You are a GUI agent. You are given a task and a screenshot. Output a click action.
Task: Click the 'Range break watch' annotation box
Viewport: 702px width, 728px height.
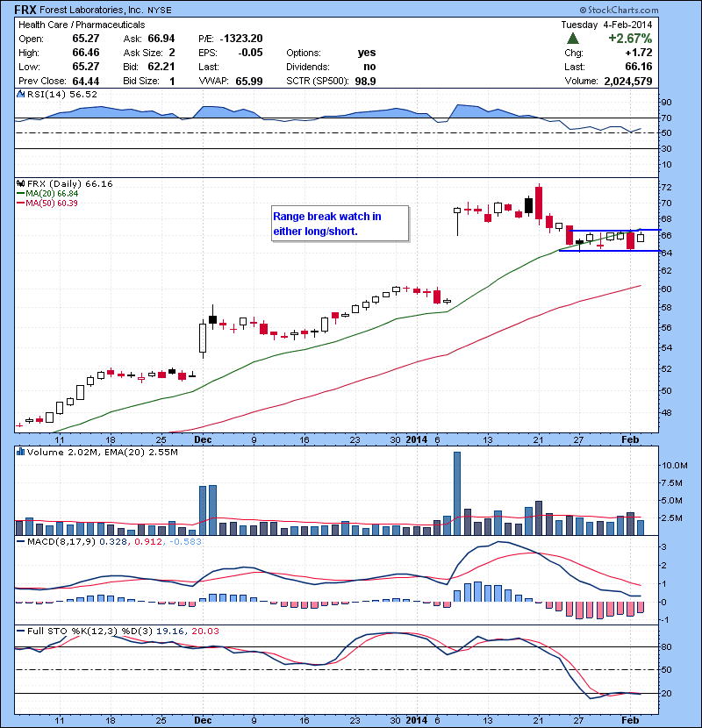[340, 224]
